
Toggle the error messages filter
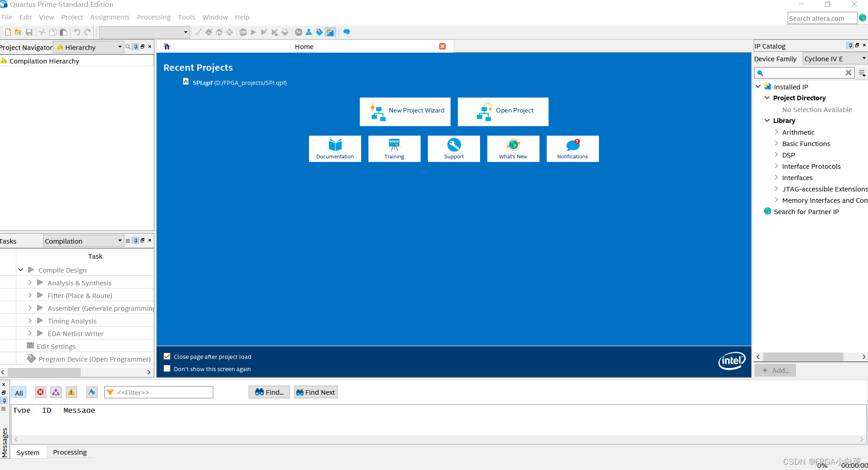click(x=40, y=392)
